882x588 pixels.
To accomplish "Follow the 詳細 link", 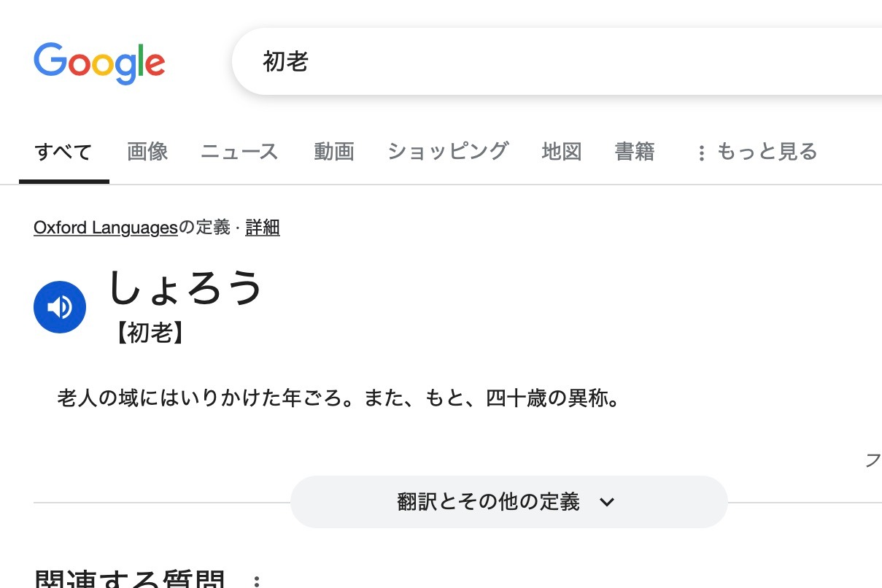I will pyautogui.click(x=263, y=228).
